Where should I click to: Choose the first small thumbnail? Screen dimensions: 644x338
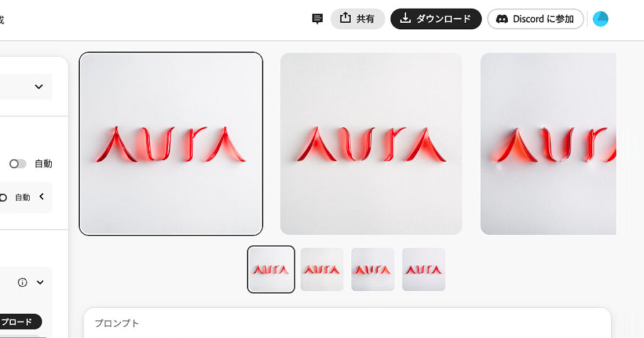[271, 270]
